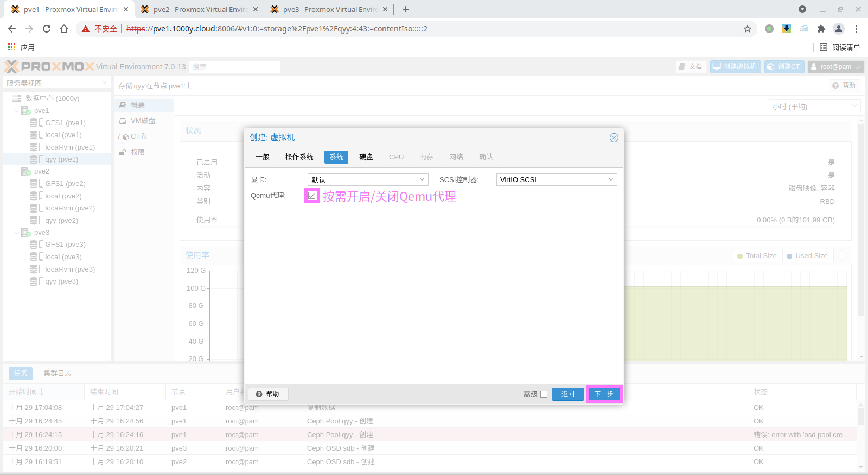The image size is (868, 475).
Task: Select the qyy (pve1) storage icon
Action: [x=34, y=159]
